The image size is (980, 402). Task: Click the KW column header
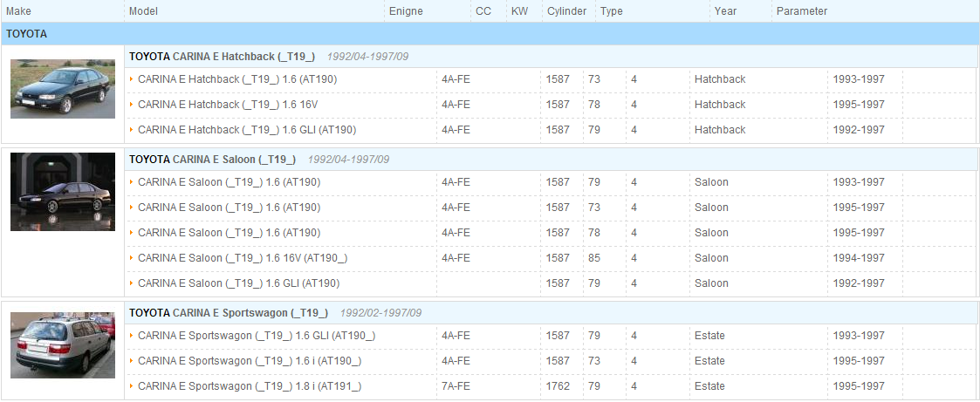click(519, 11)
